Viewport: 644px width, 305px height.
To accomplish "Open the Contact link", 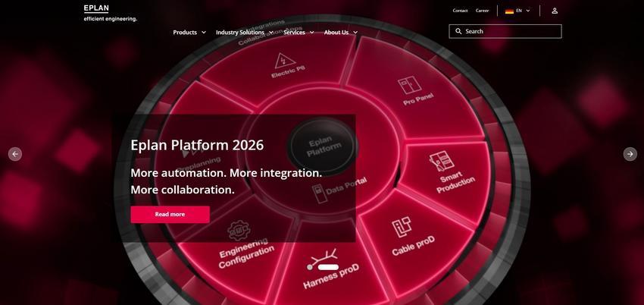I will 460,11.
